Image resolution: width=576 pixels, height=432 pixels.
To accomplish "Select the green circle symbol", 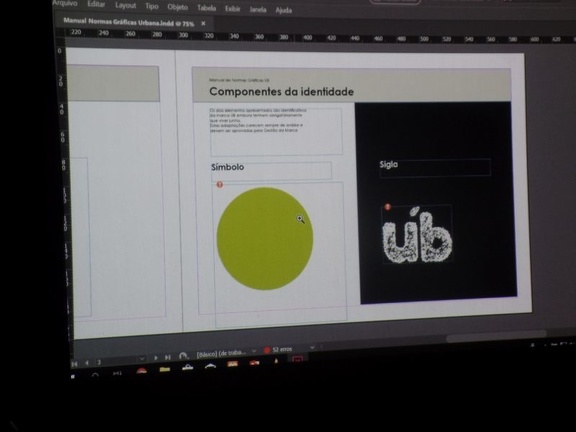I will pyautogui.click(x=265, y=238).
